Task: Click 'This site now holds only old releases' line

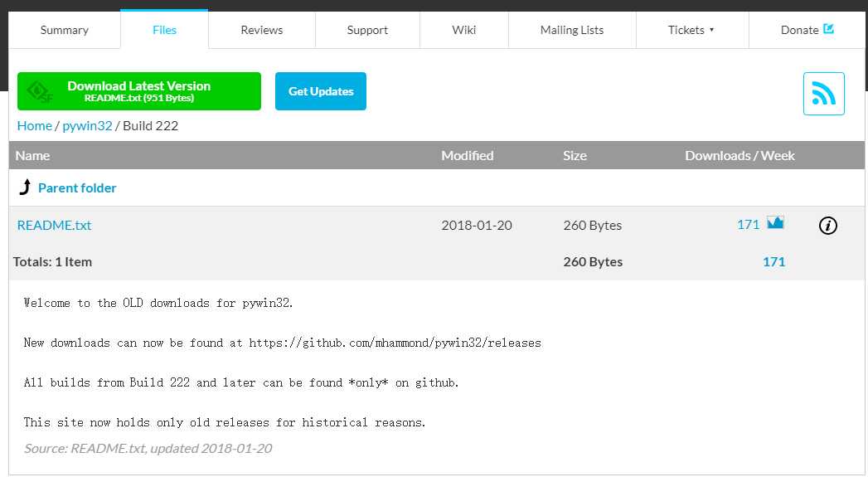Action: pyautogui.click(x=225, y=423)
